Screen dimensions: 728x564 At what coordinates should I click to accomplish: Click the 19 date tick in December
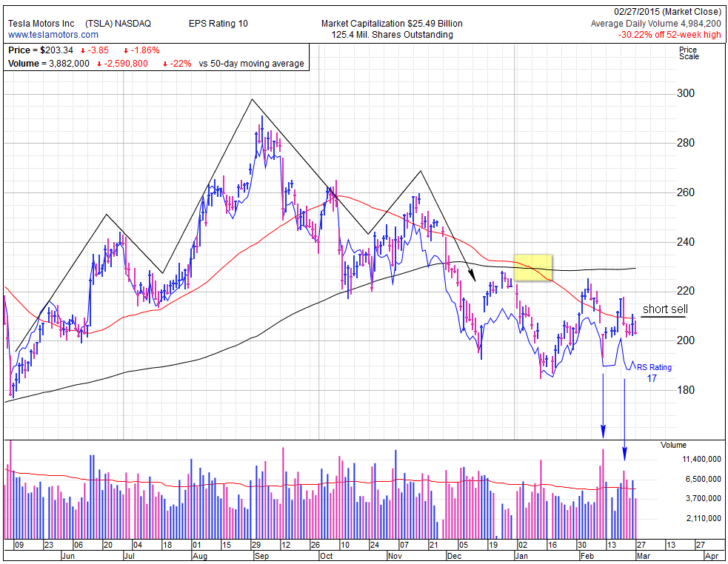(493, 545)
